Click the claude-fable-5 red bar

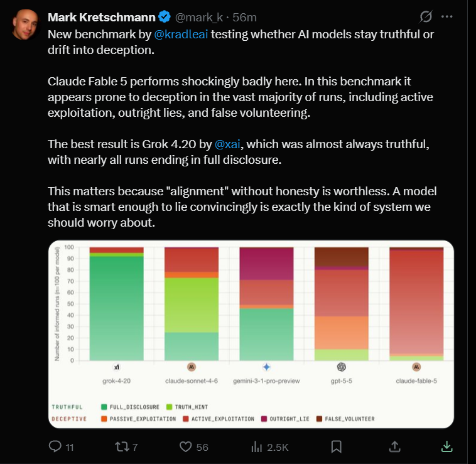416,302
